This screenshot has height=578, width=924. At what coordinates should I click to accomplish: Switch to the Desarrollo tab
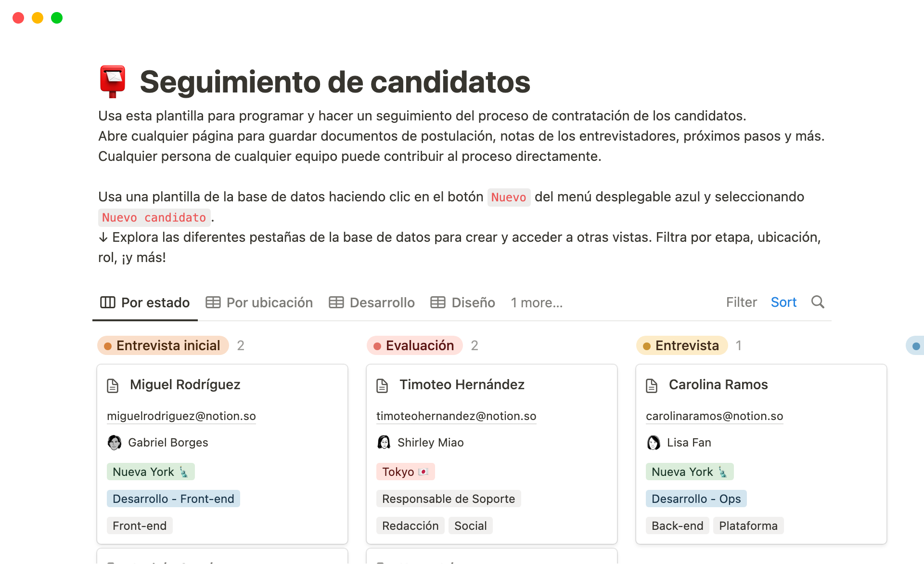(x=372, y=302)
